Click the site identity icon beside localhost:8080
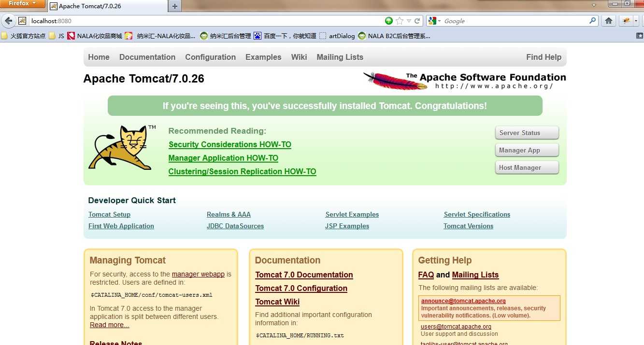 coord(22,21)
